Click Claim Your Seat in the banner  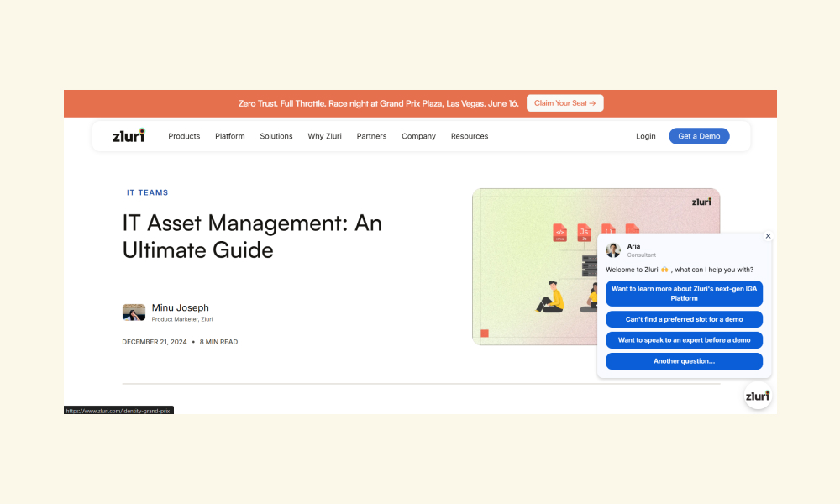[564, 103]
